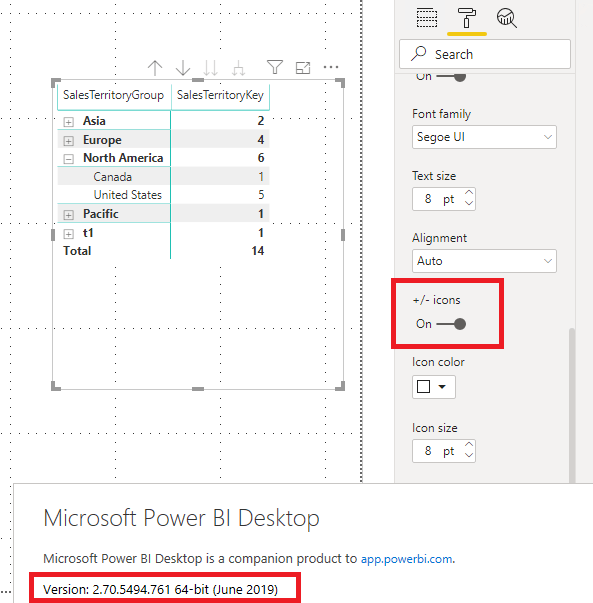Open the Alignment Auto dropdown
593x603 pixels.
484,261
